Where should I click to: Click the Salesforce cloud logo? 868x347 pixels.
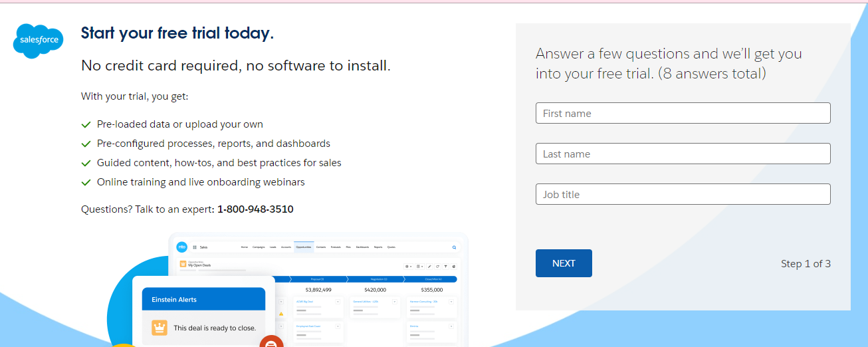click(38, 41)
